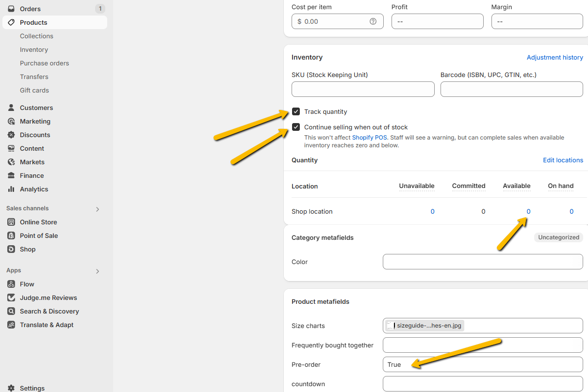The image size is (588, 392).
Task: Open Translate & Adapt app icon
Action: [11, 325]
